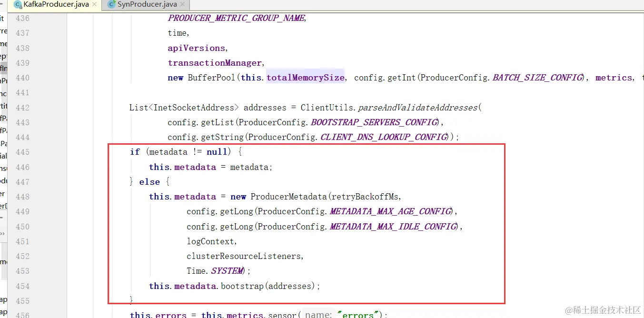
Task: Click 'metrics' argument on line 440
Action: [x=614, y=78]
